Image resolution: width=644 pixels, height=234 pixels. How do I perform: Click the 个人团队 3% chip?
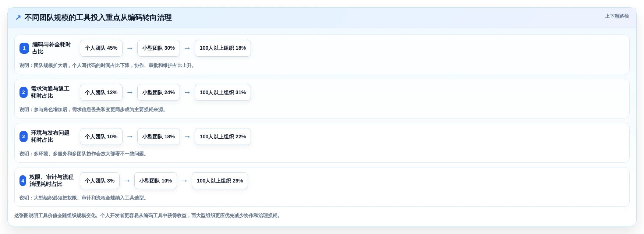(100, 181)
